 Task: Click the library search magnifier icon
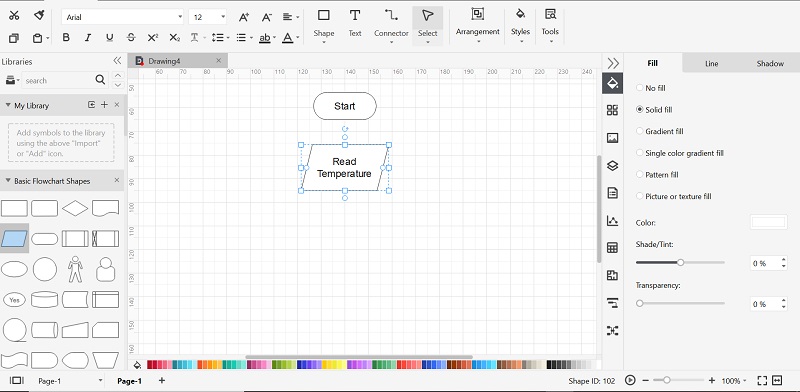click(x=100, y=80)
